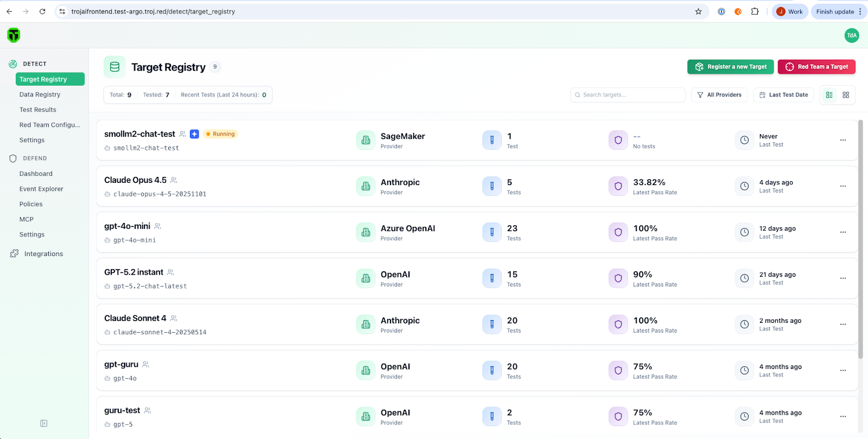This screenshot has height=439, width=868.
Task: Focus the Search targets input field
Action: point(628,95)
